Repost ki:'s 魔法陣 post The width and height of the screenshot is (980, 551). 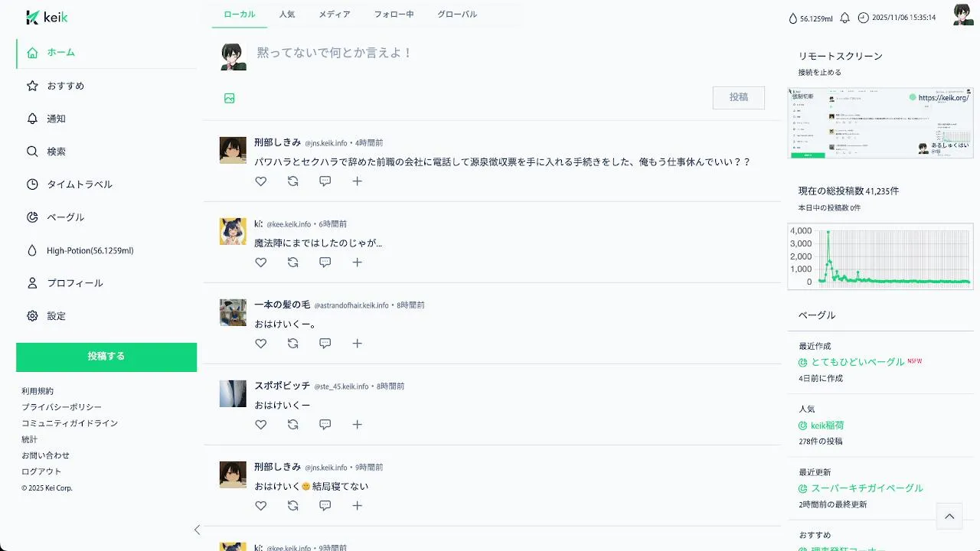click(292, 262)
